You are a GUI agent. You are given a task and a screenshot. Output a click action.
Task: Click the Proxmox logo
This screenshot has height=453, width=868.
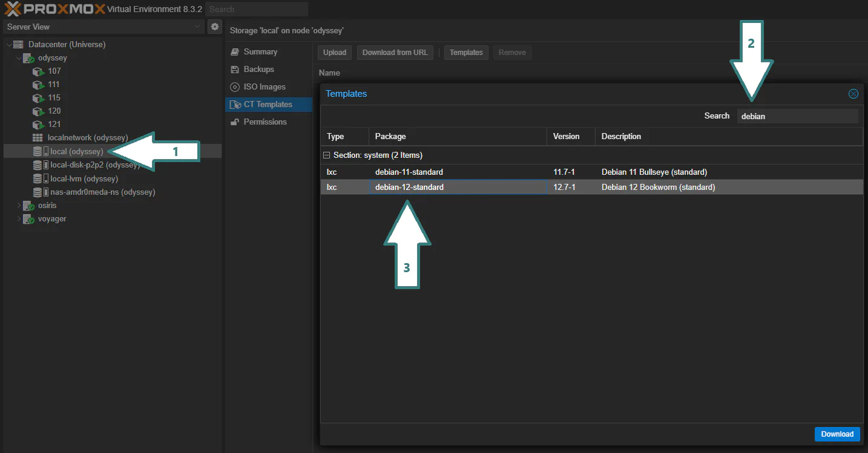pyautogui.click(x=54, y=9)
